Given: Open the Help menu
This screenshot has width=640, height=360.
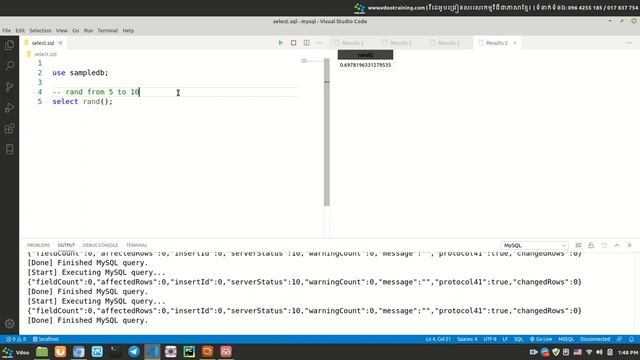Looking at the screenshot, I should (128, 31).
